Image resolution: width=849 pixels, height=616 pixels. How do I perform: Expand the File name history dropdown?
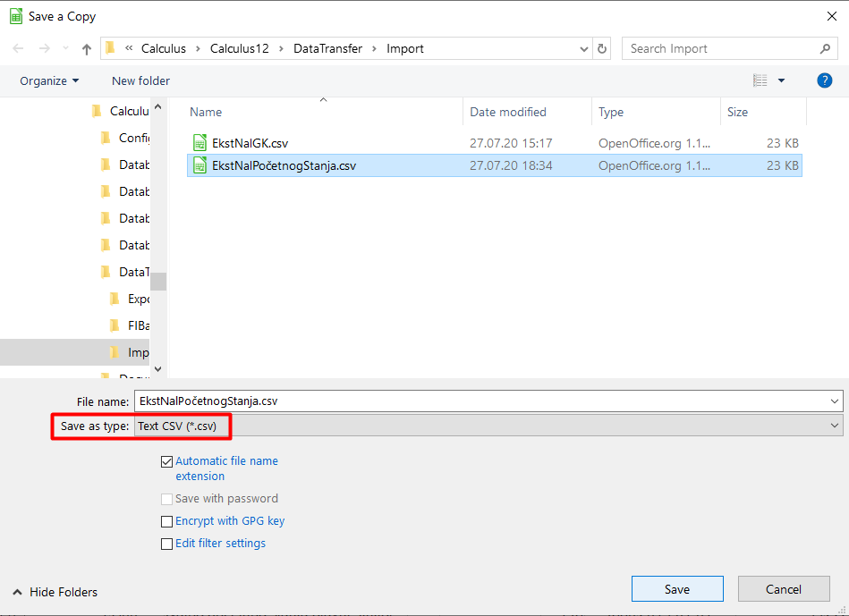click(835, 401)
